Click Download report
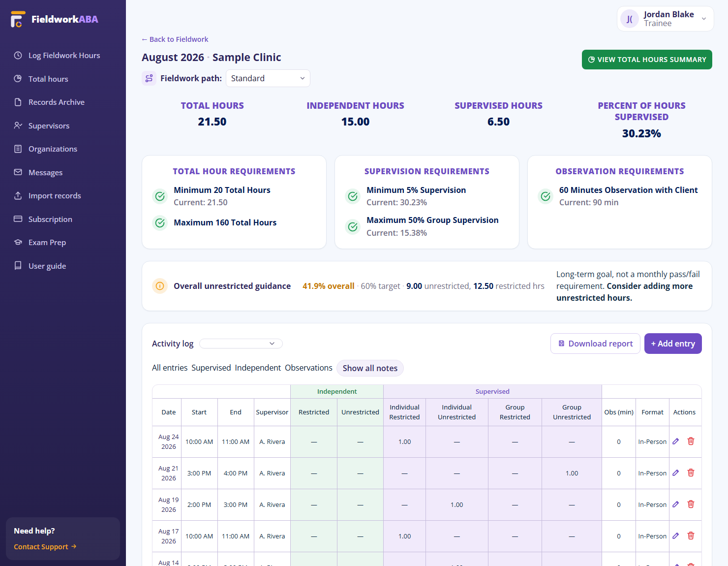The image size is (728, 566). (x=595, y=344)
